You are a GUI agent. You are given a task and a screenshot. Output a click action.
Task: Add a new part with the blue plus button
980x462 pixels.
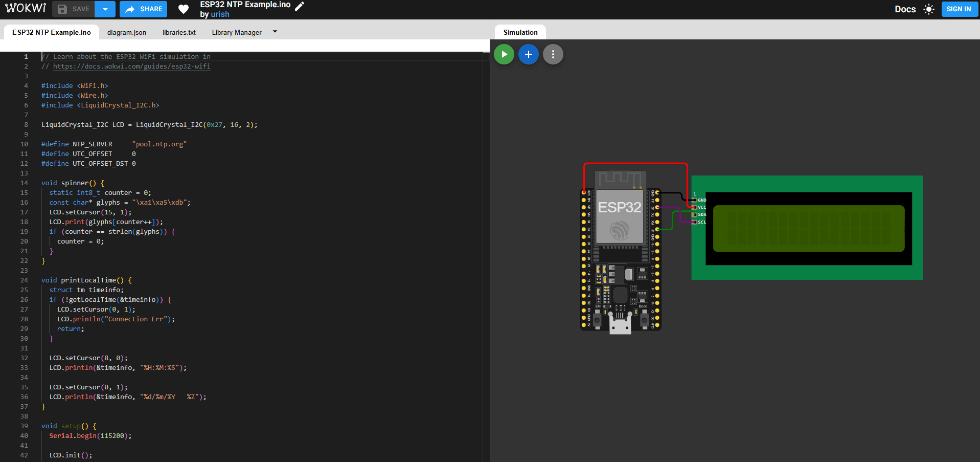pos(529,54)
